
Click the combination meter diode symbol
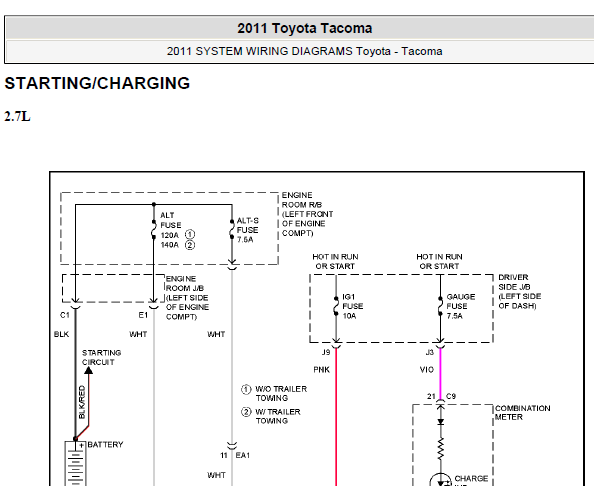[x=440, y=422]
